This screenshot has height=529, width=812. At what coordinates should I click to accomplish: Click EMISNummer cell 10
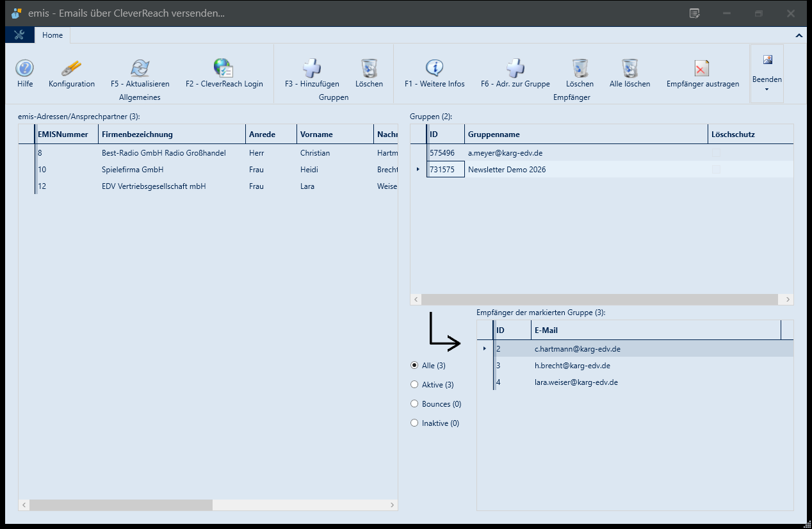click(67, 170)
